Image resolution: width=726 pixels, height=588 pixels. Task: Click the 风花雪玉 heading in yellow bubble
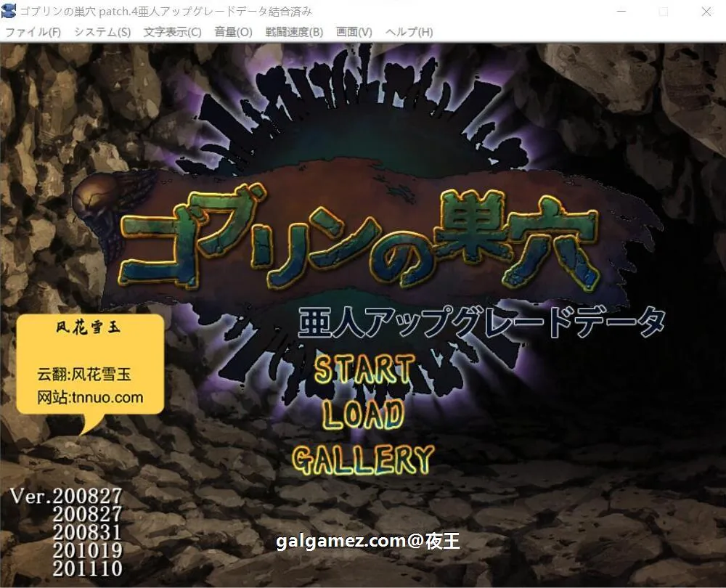(x=89, y=327)
